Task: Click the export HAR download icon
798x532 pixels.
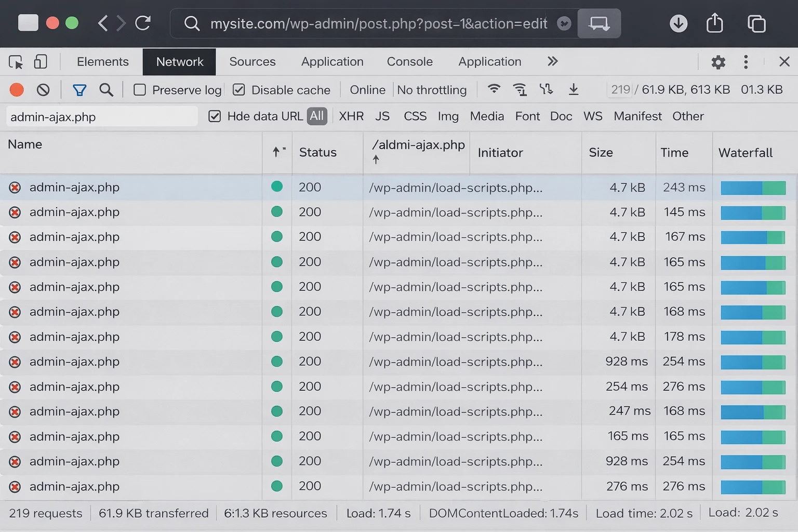Action: (574, 89)
